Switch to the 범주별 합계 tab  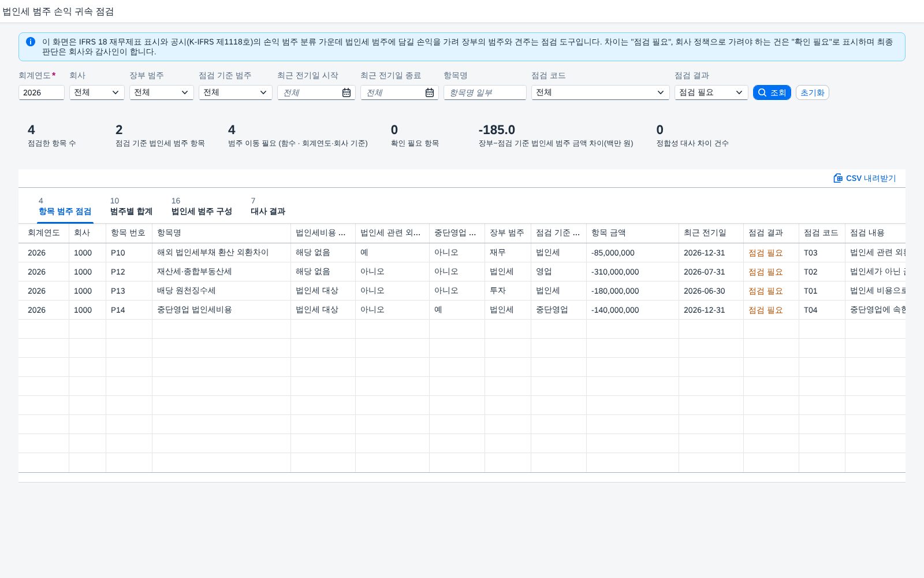click(131, 207)
